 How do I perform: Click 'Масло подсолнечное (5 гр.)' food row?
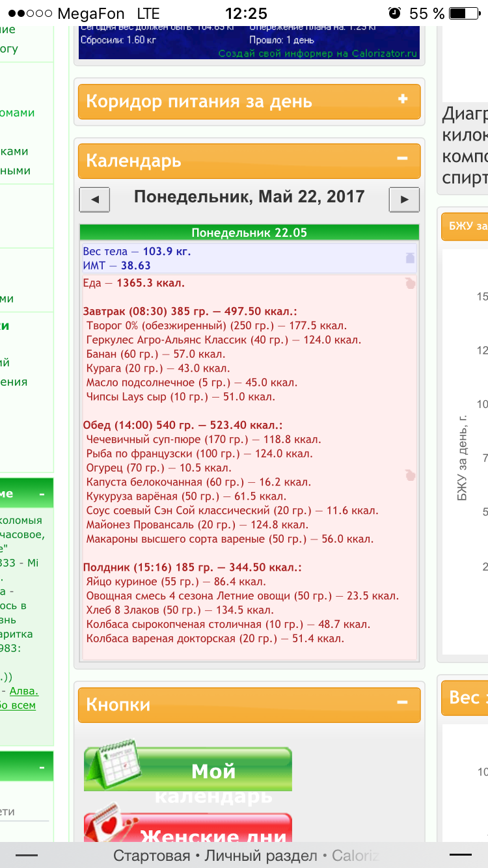191,383
